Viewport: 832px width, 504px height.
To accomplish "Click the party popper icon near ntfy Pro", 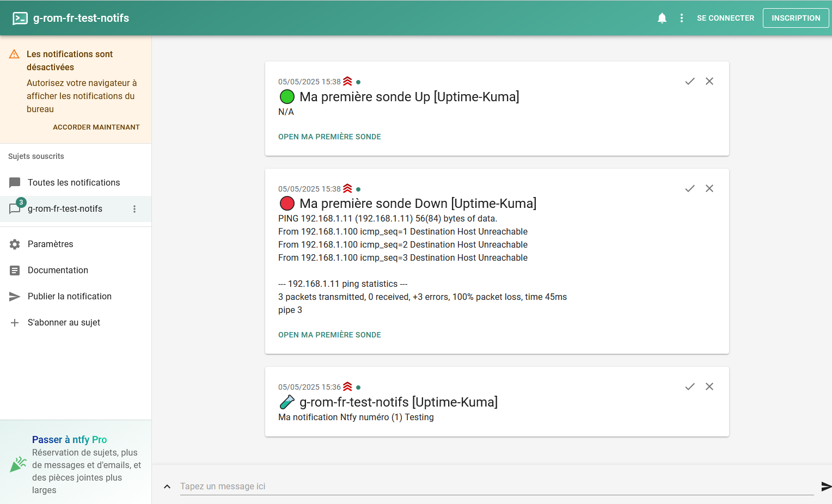I will point(18,464).
